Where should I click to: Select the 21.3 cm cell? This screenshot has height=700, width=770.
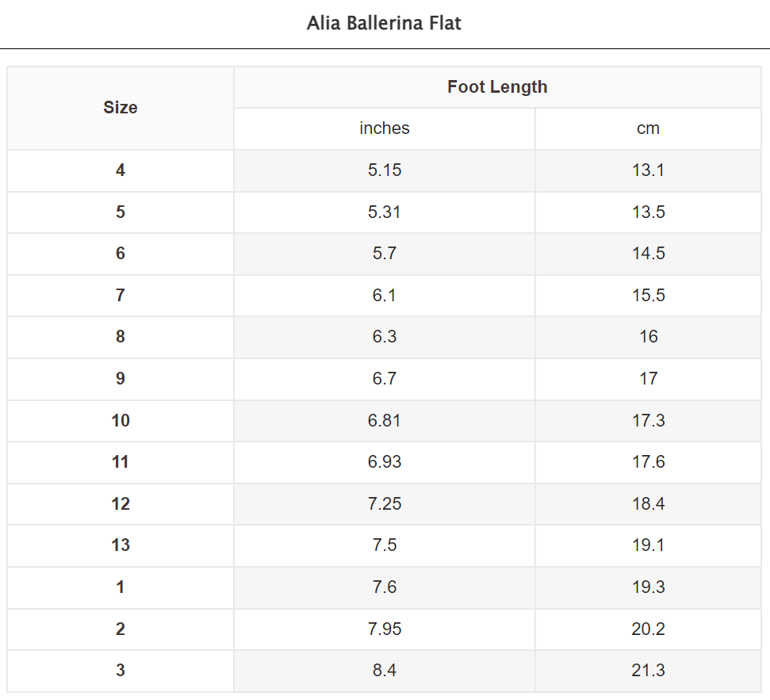[648, 671]
